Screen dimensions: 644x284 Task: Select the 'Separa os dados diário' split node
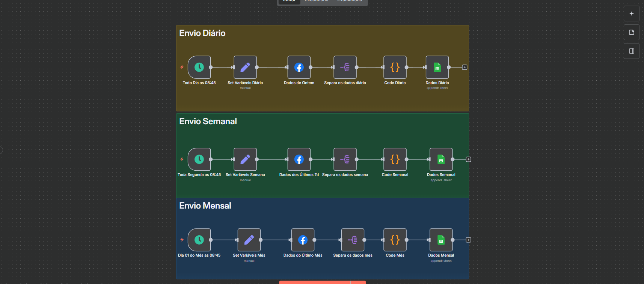coord(345,67)
